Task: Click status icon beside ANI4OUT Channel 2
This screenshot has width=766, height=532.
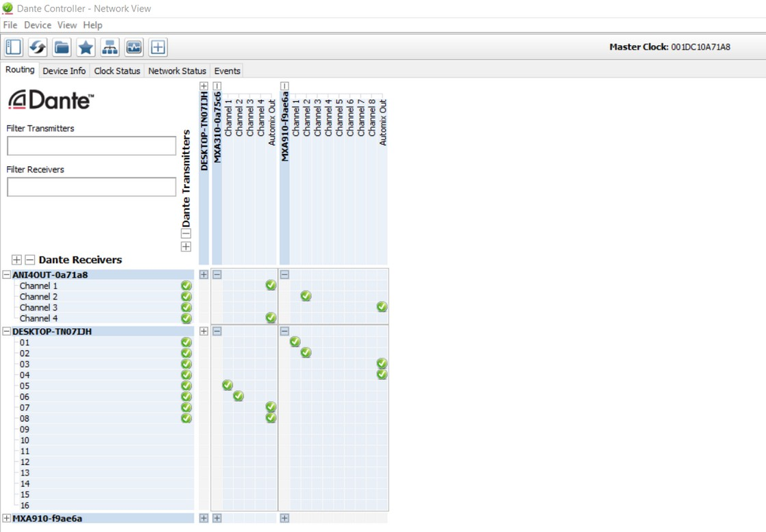Action: click(x=186, y=297)
